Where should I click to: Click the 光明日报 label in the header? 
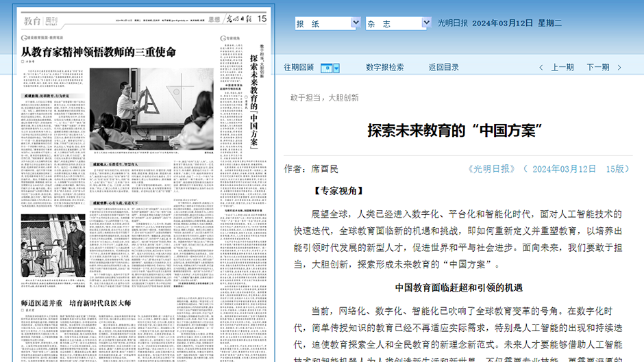tap(453, 23)
